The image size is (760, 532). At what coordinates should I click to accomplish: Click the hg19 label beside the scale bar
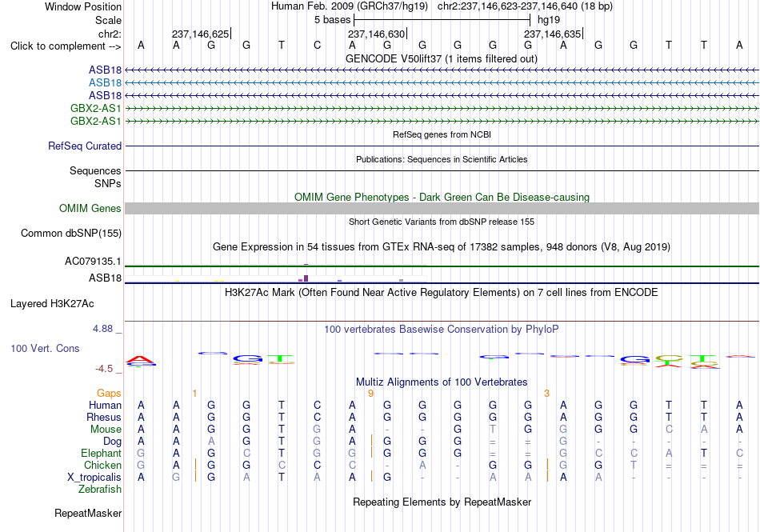pos(549,20)
